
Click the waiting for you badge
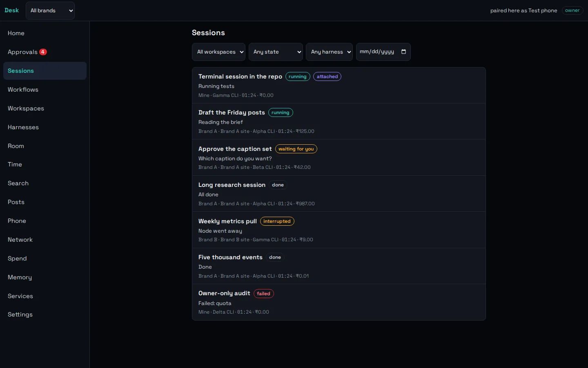coord(296,149)
